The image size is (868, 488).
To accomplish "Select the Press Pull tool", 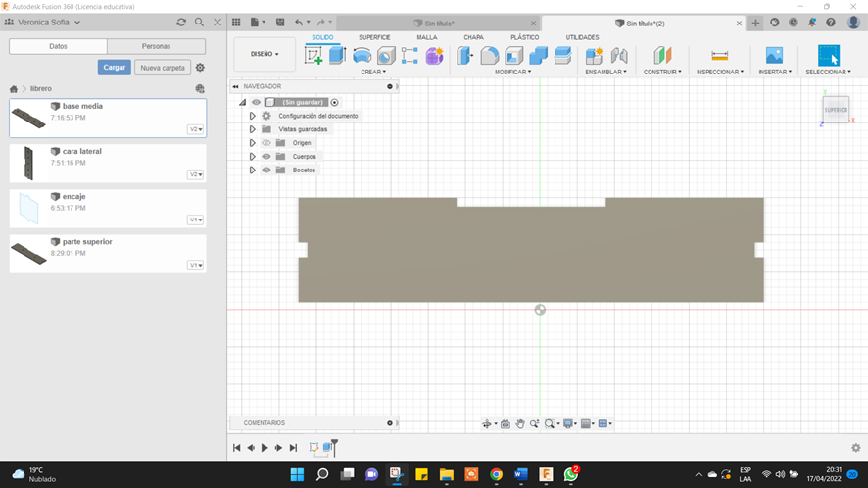I will coord(465,56).
